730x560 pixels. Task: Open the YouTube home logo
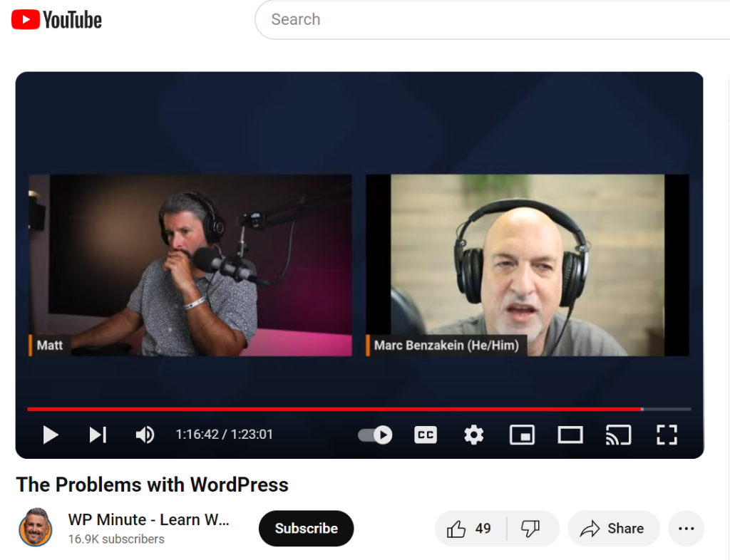56,19
